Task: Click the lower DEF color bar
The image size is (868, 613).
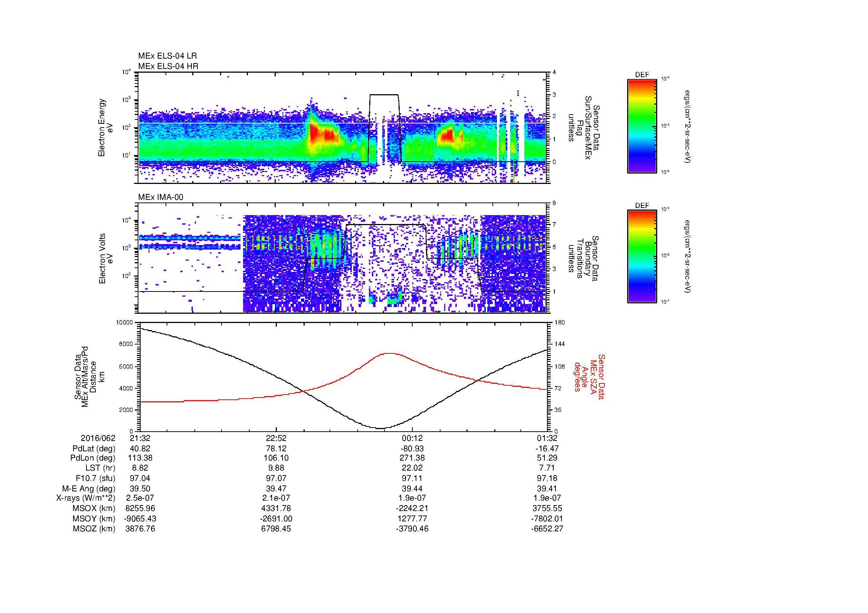Action: [x=642, y=257]
